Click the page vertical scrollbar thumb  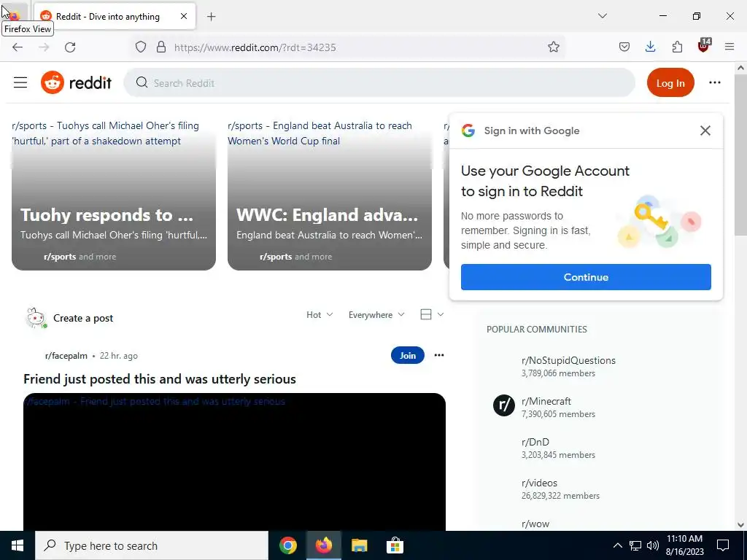740,155
